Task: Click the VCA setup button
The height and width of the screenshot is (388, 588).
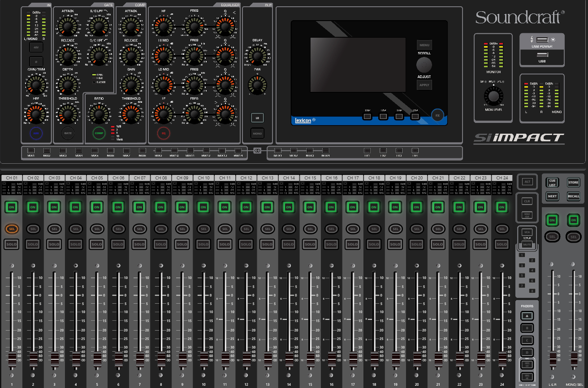Action: (527, 231)
